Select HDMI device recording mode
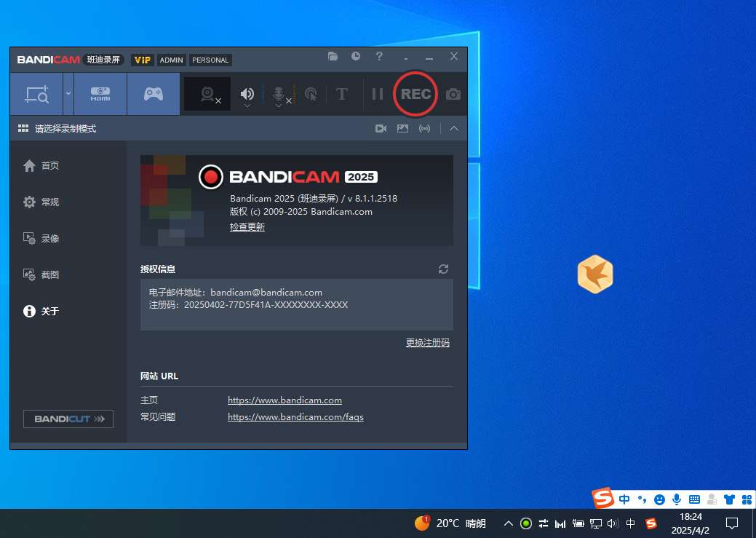This screenshot has height=538, width=756. (100, 94)
